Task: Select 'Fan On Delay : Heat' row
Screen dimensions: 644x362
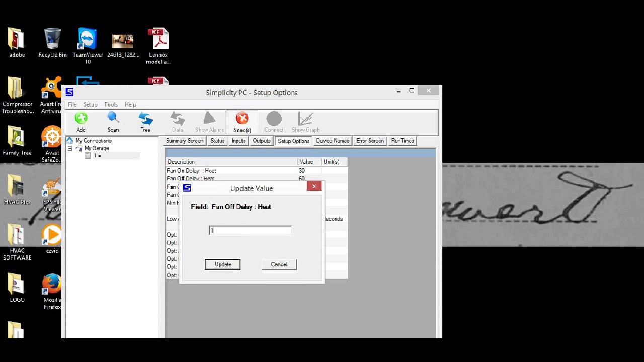Action: point(257,171)
